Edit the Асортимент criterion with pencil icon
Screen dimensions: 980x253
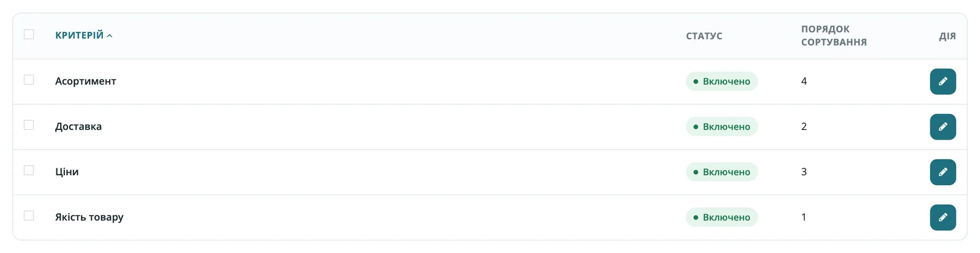click(943, 81)
